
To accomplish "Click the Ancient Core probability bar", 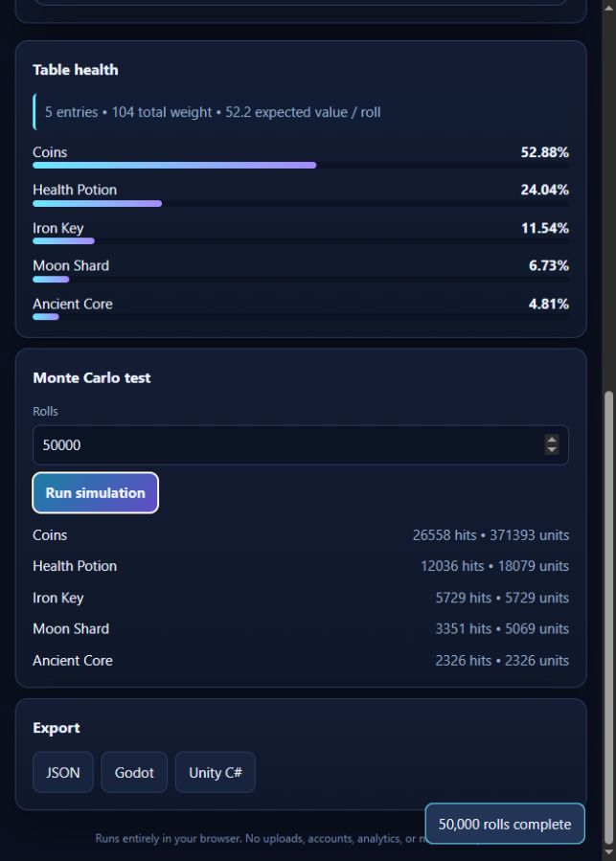I will pyautogui.click(x=301, y=317).
